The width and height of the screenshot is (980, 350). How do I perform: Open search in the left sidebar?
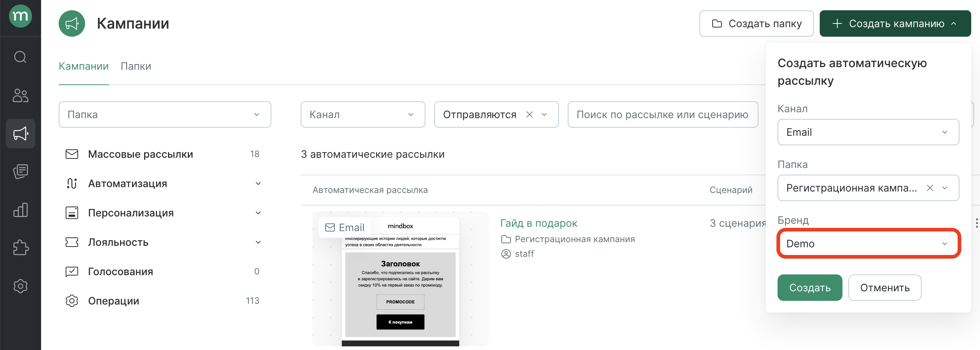pos(20,57)
